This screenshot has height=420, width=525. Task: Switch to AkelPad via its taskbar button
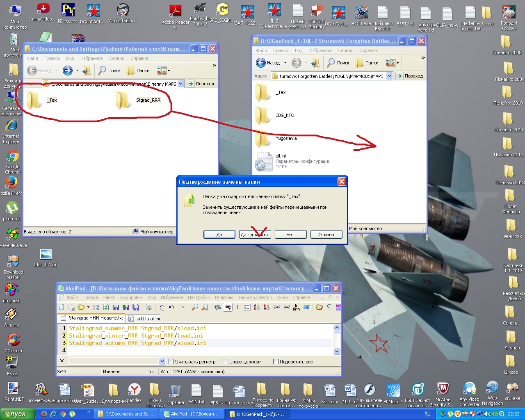(x=192, y=414)
